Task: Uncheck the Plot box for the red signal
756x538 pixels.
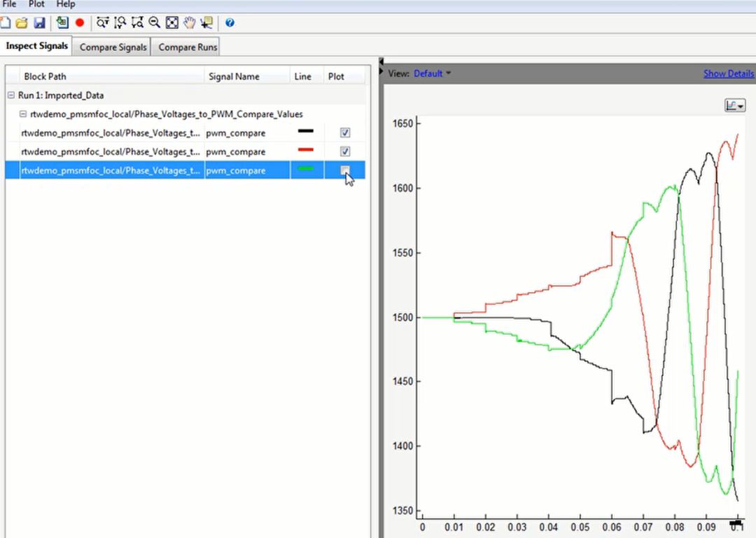Action: pos(345,152)
